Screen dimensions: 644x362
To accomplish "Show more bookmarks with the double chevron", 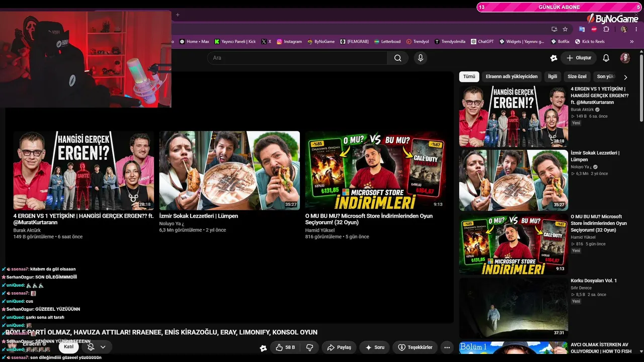I will click(x=632, y=42).
